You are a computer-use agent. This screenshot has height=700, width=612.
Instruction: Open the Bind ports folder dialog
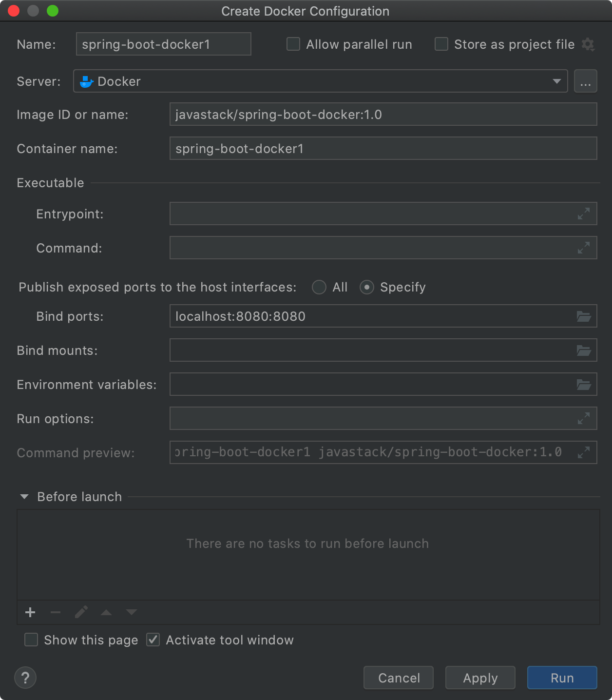(584, 316)
